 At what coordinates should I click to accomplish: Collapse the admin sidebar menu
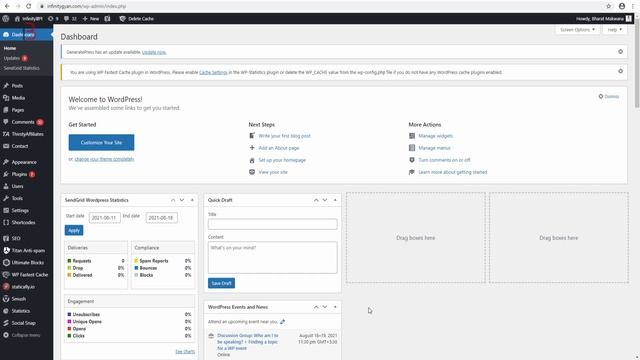click(x=26, y=335)
